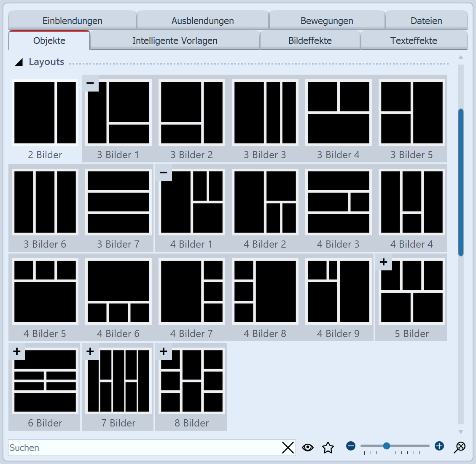Image resolution: width=476 pixels, height=464 pixels.
Task: Zoom out thumbnails with the minus icon
Action: tap(350, 446)
